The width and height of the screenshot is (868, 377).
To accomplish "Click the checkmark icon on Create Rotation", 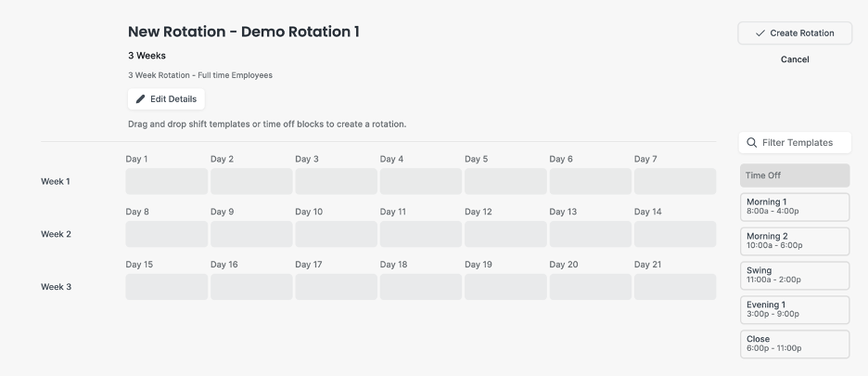I will [760, 33].
